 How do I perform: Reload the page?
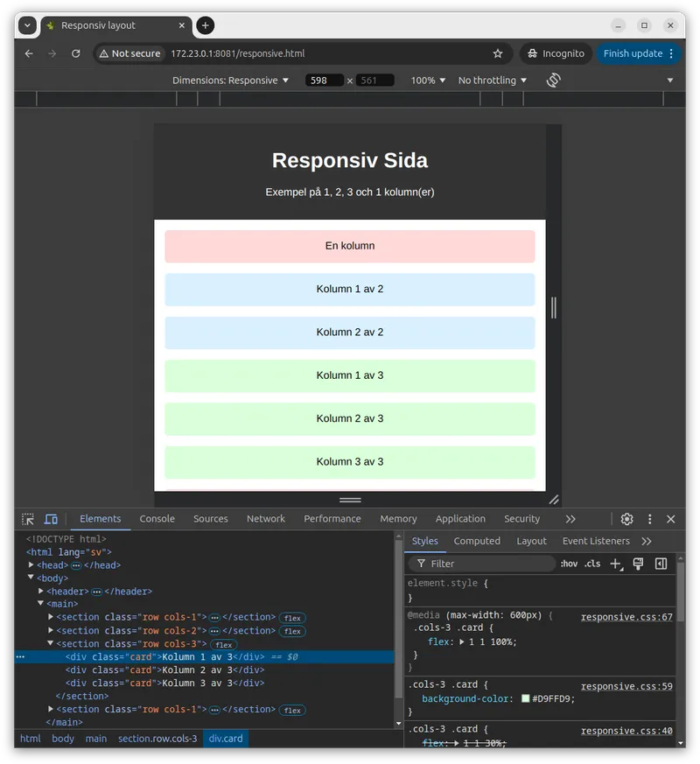click(x=76, y=53)
